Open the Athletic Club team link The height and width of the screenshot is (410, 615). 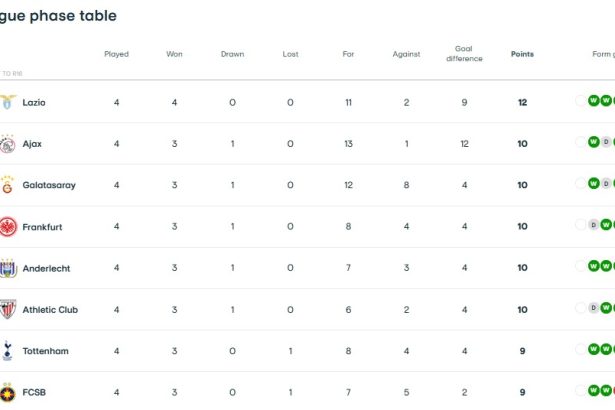50,310
